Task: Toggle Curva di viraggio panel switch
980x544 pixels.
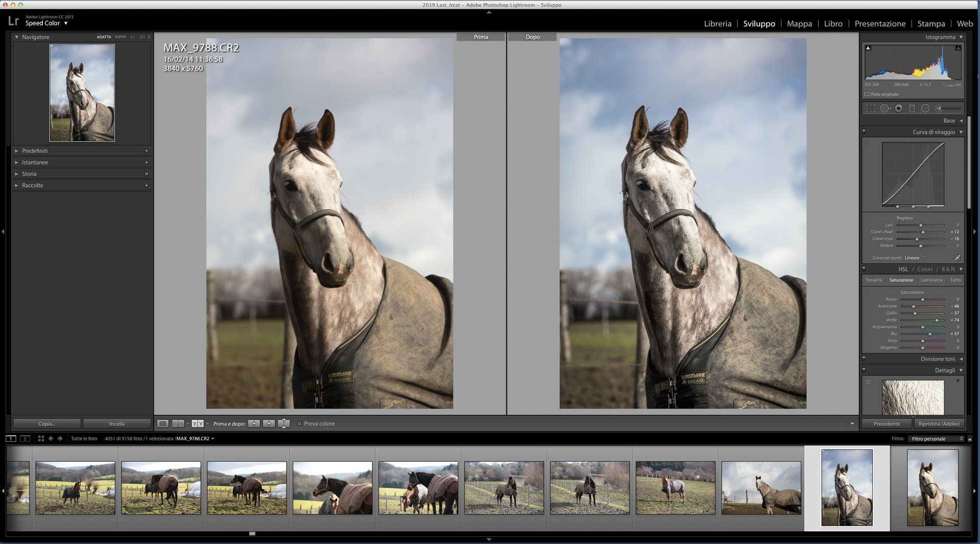Action: tap(864, 132)
